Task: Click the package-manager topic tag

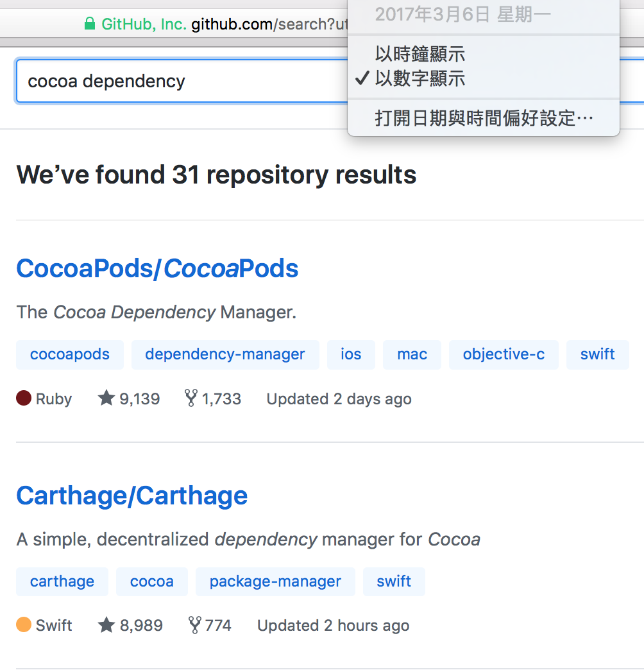Action: coord(275,581)
